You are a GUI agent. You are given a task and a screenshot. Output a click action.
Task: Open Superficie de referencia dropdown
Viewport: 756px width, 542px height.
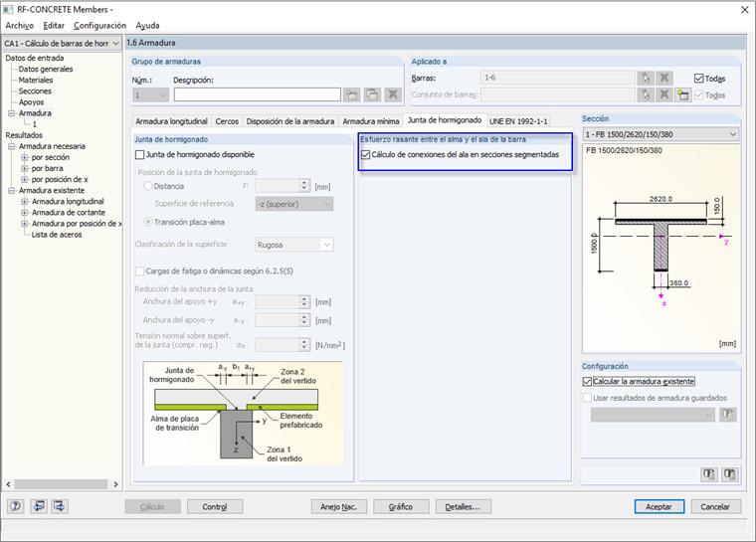point(327,204)
